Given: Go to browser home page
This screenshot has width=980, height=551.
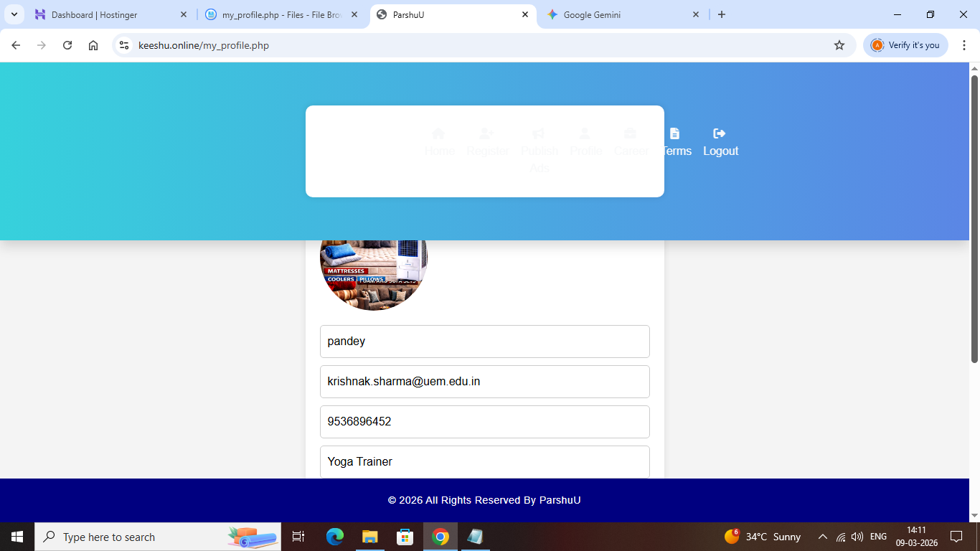Looking at the screenshot, I should click(93, 45).
